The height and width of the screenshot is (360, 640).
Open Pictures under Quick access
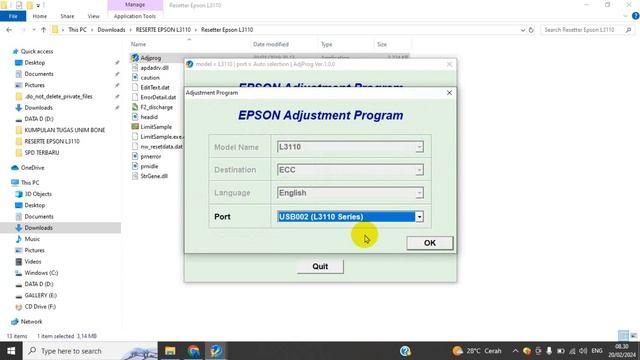point(34,85)
